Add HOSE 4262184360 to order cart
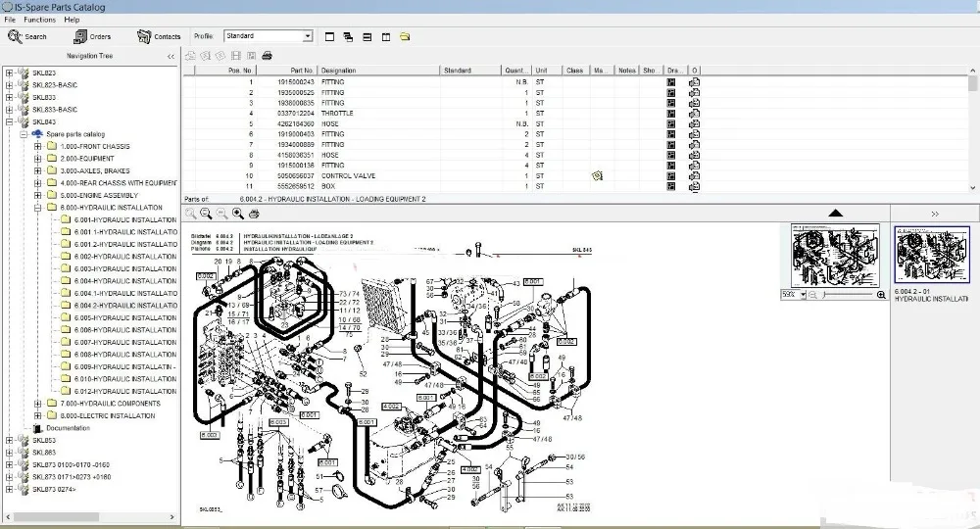The image size is (980, 529). point(694,123)
